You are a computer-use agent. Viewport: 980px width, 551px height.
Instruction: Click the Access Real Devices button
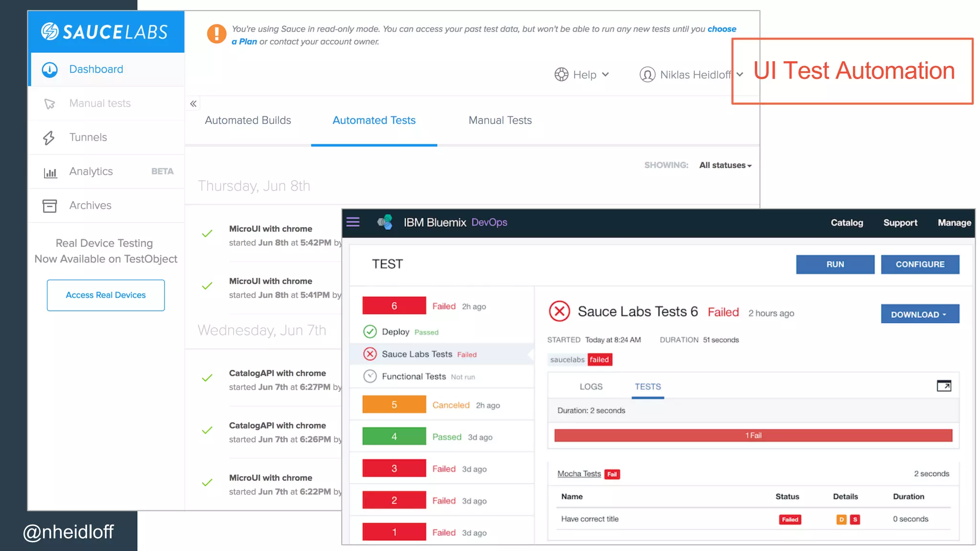pyautogui.click(x=106, y=295)
